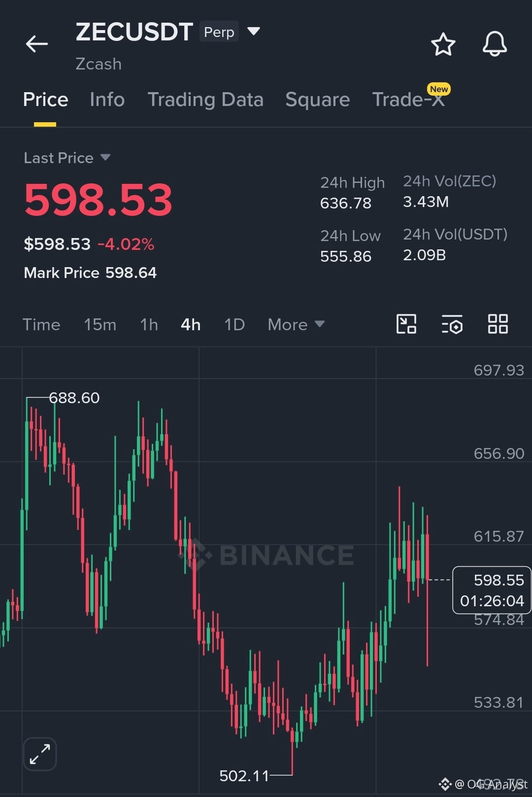Screen dimensions: 532x797
Task: Tap the 688.60 high label on chart
Action: click(74, 398)
